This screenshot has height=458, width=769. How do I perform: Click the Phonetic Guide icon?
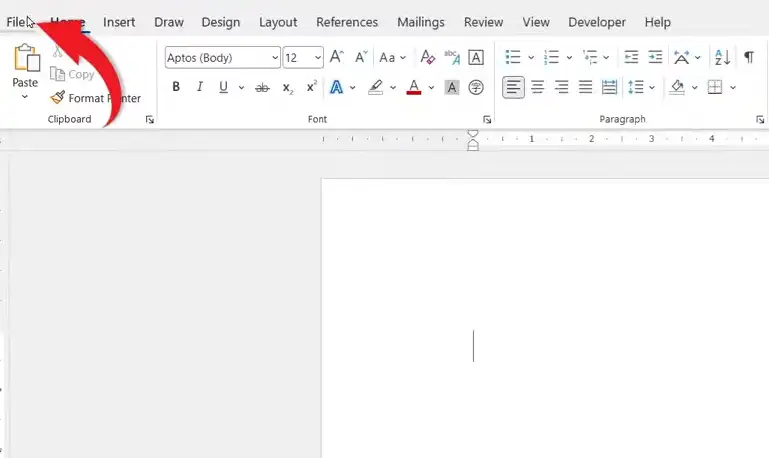(x=452, y=57)
